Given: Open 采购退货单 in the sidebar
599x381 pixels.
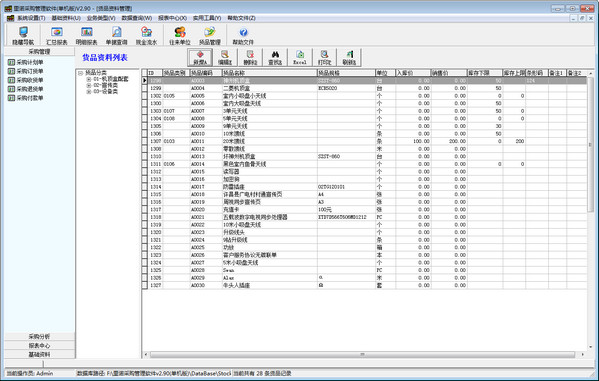Looking at the screenshot, I should click(x=26, y=89).
